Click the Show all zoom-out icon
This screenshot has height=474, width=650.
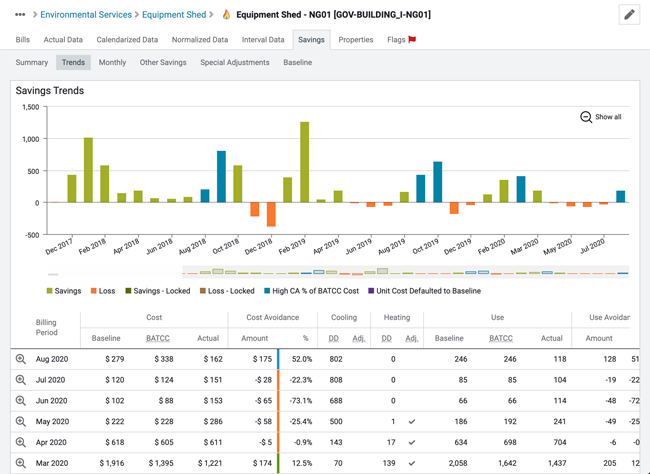[586, 117]
